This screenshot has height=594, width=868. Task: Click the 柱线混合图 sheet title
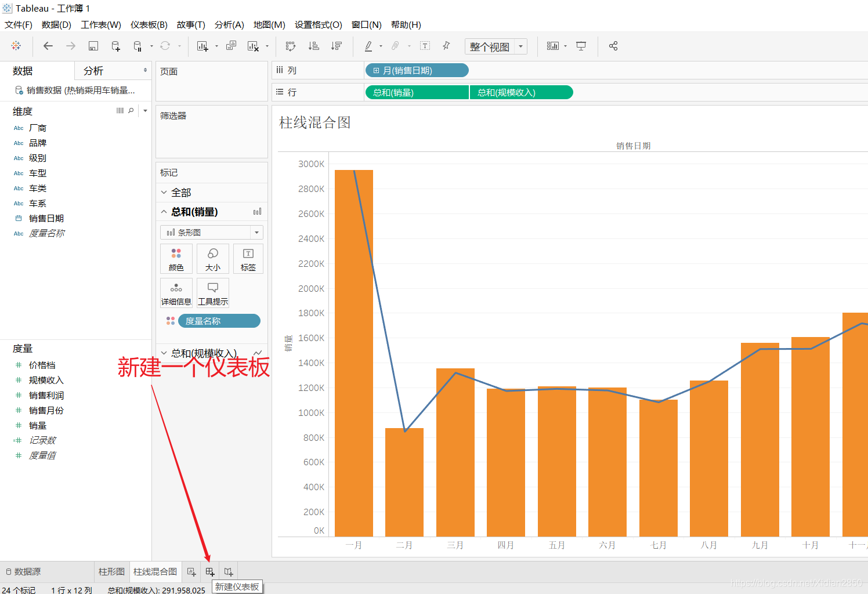pos(315,122)
